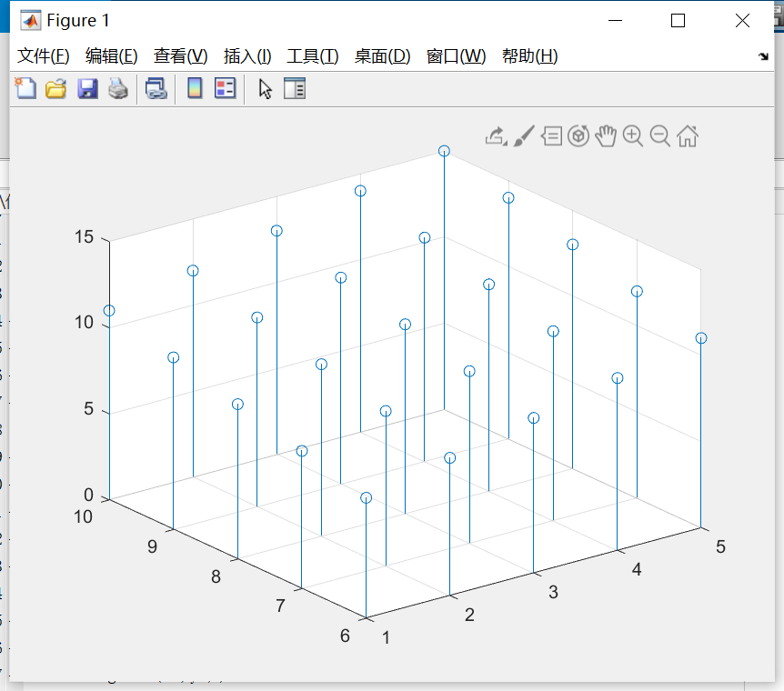Activate the Rotate 3D tool
Screen dimensions: 784x691
pyautogui.click(x=578, y=135)
